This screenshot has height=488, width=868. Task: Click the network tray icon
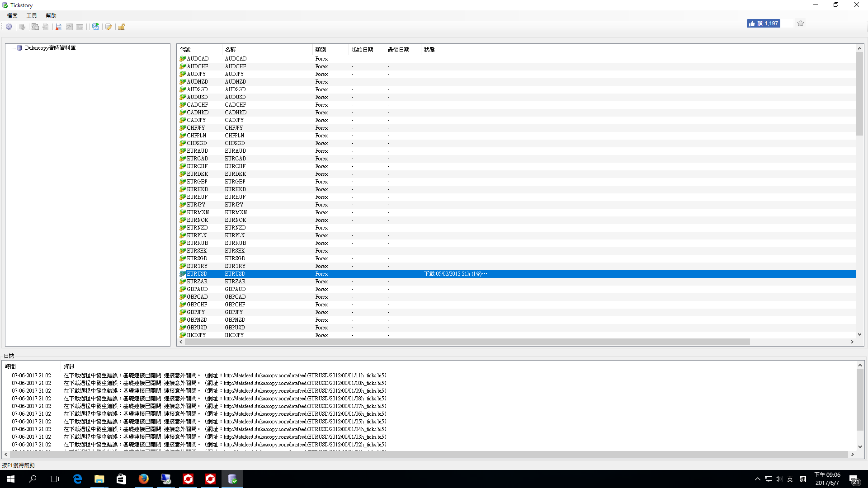click(768, 479)
